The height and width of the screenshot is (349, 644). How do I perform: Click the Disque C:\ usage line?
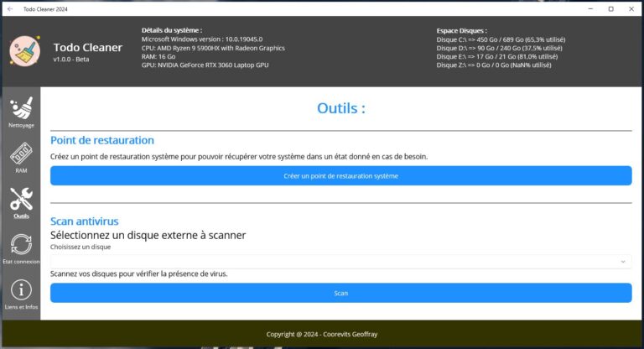coord(501,39)
